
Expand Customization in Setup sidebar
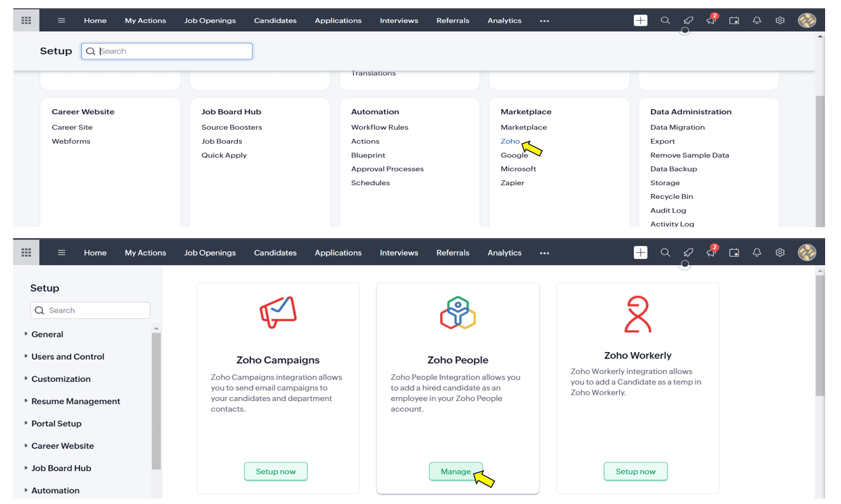(60, 378)
